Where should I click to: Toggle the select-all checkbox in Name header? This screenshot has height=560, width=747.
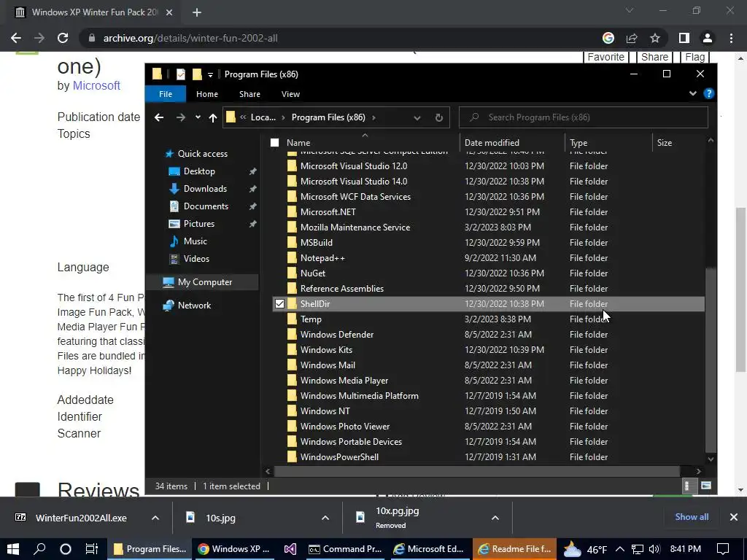click(x=274, y=142)
